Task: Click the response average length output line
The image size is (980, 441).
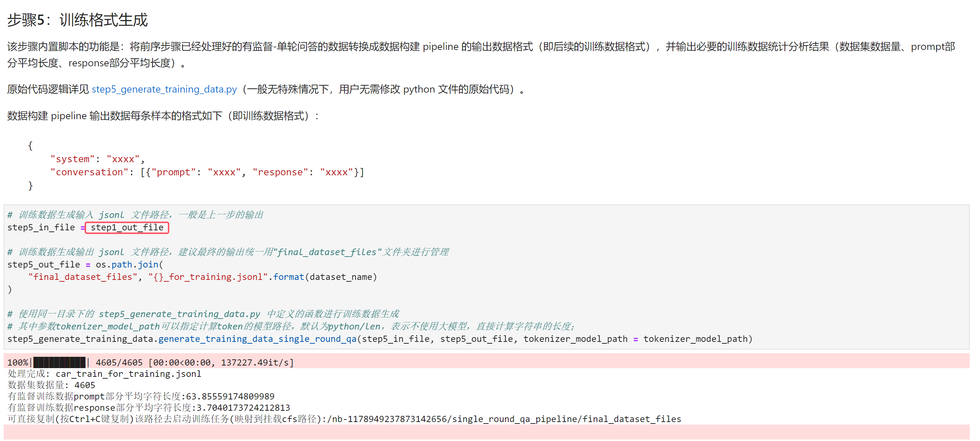Action: pyautogui.click(x=149, y=407)
